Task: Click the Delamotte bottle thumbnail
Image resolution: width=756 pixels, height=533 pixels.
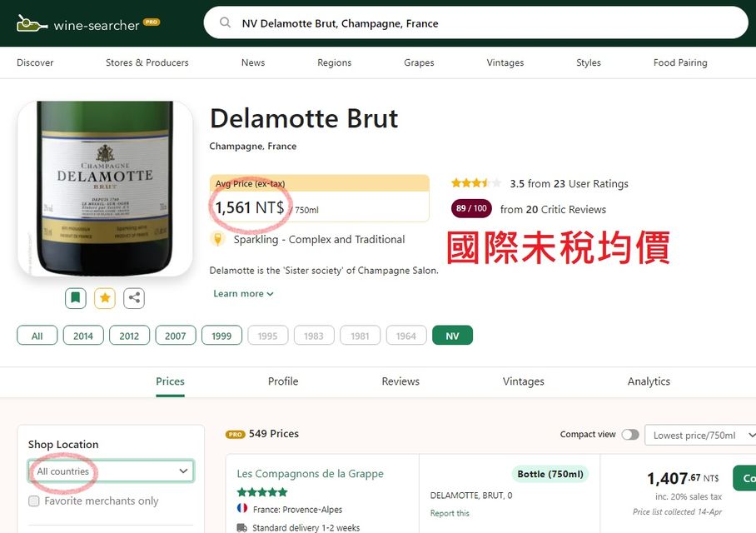Action: 105,188
